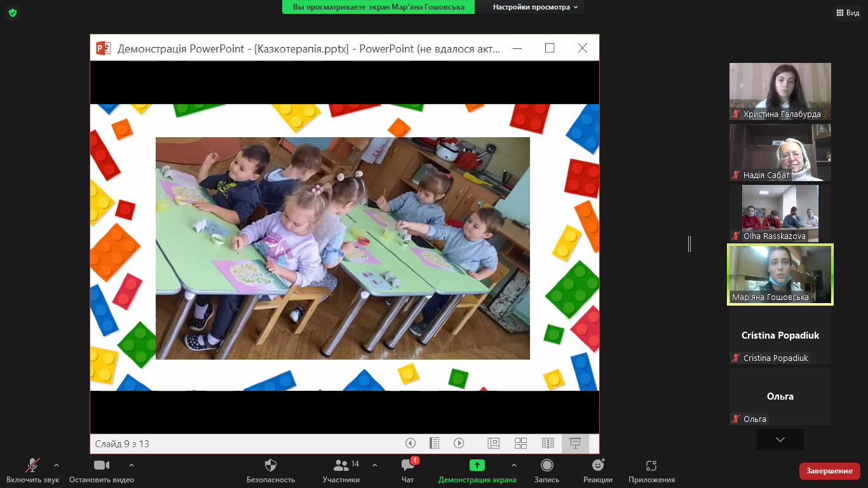The height and width of the screenshot is (488, 868).
Task: Switch PowerPoint to Slide Show view
Action: point(575,444)
